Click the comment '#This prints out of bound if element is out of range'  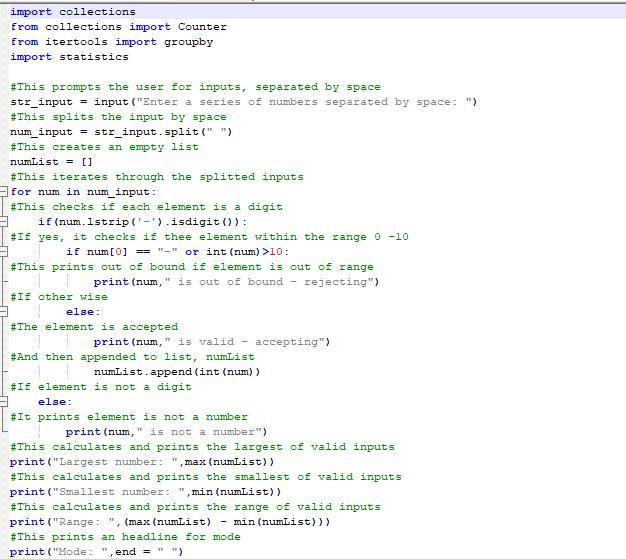(192, 267)
